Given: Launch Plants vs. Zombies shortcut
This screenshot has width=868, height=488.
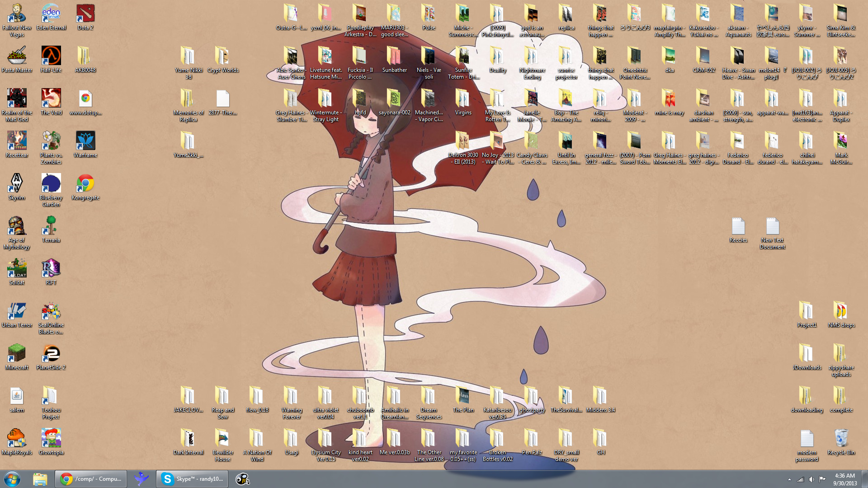Looking at the screenshot, I should point(51,148).
